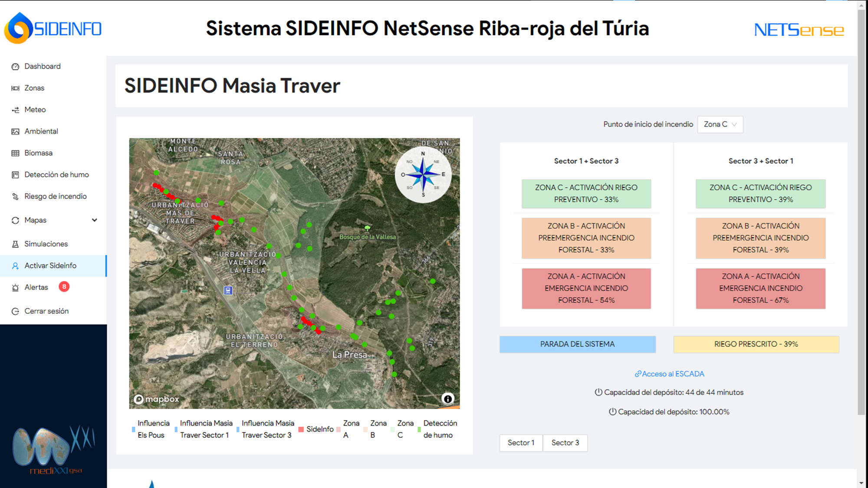The image size is (868, 488).
Task: Click the RIEGO PRESCRITO - 39% yellow button
Action: [x=756, y=344]
